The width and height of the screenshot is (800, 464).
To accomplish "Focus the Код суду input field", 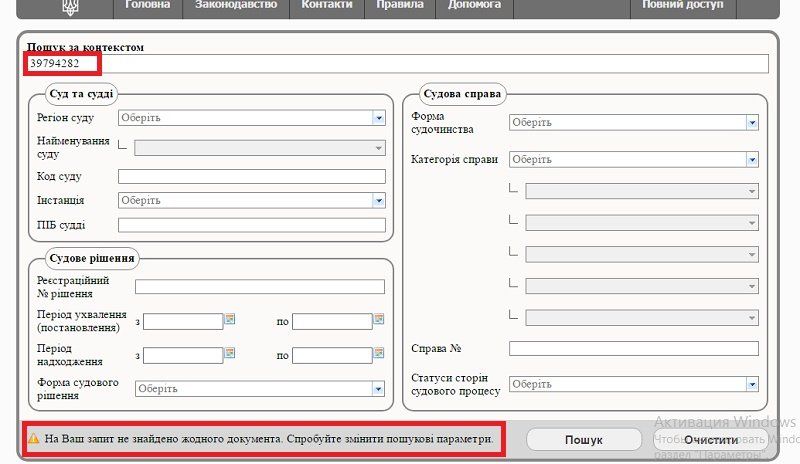I will click(251, 177).
